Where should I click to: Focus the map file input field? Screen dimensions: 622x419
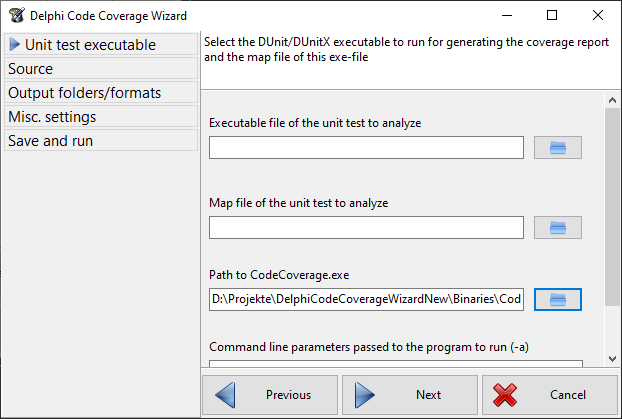pos(366,228)
